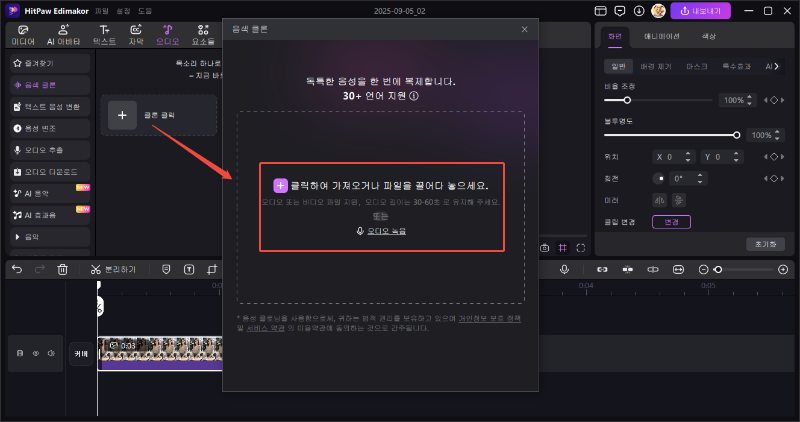Click the trash delete icon in timeline toolbar
This screenshot has width=800, height=422.
[62, 269]
